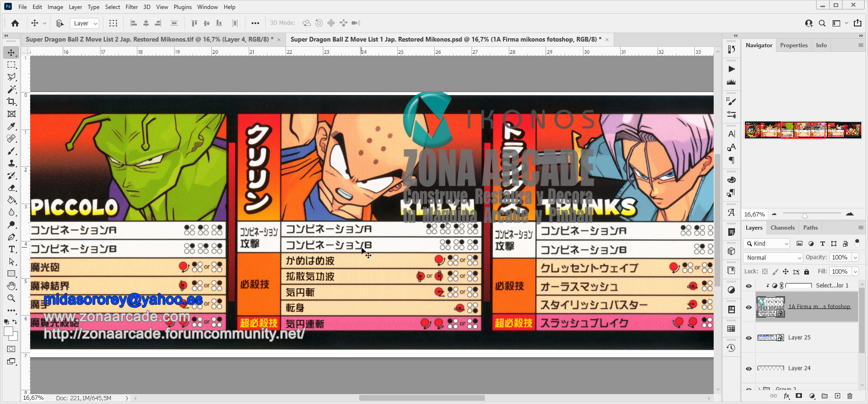Select the Paint Bucket tool
The width and height of the screenshot is (868, 404).
click(x=11, y=200)
